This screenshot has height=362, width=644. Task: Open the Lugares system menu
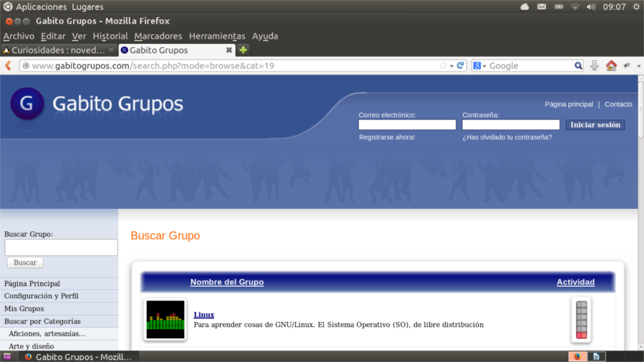[87, 7]
